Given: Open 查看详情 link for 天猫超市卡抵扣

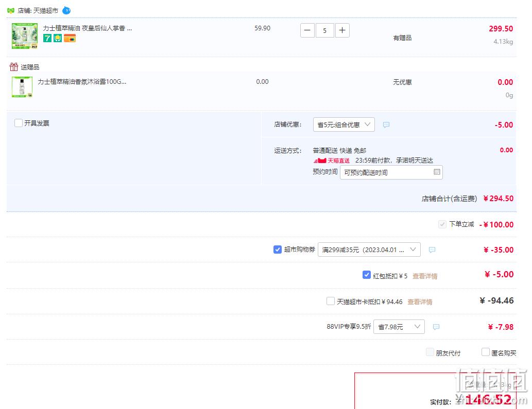Looking at the screenshot, I should (420, 302).
